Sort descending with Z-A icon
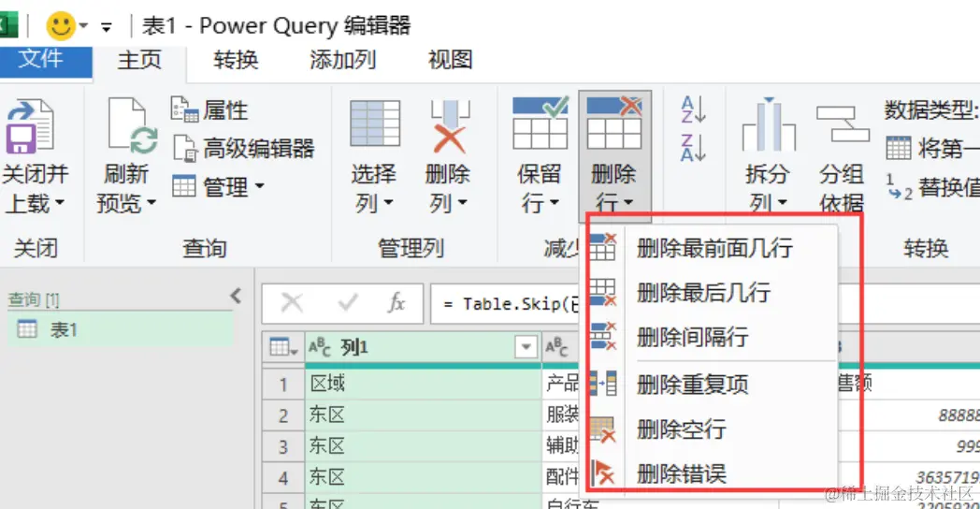This screenshot has height=509, width=980. point(693,148)
